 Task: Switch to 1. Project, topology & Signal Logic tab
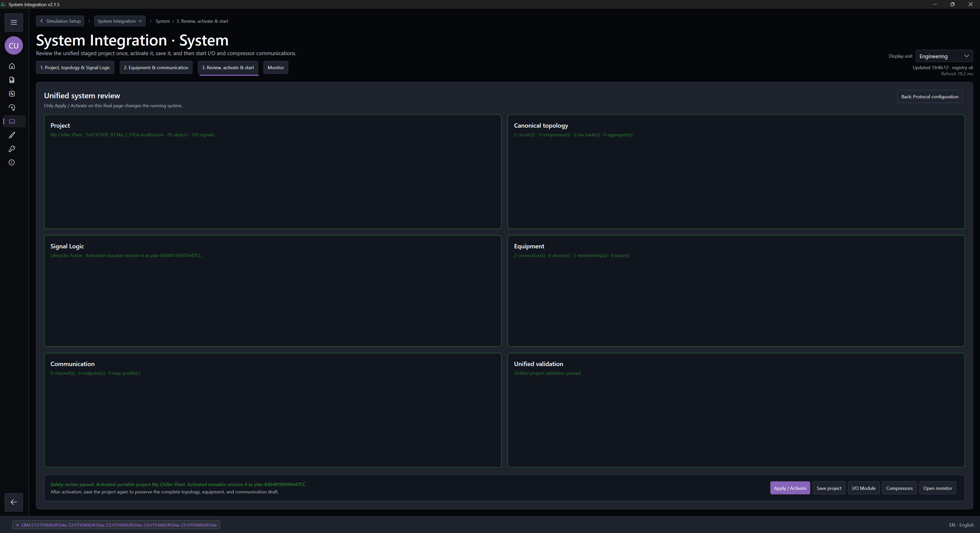click(x=75, y=67)
